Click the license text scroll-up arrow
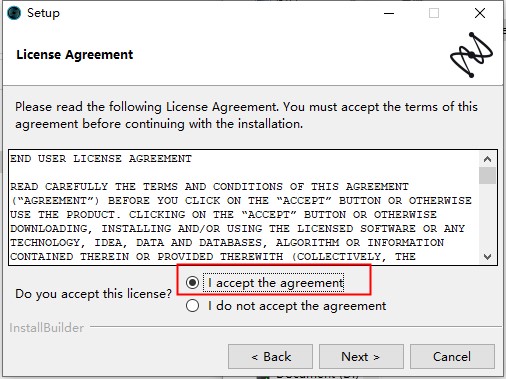Viewport: 506px width, 379px height. tap(487, 159)
